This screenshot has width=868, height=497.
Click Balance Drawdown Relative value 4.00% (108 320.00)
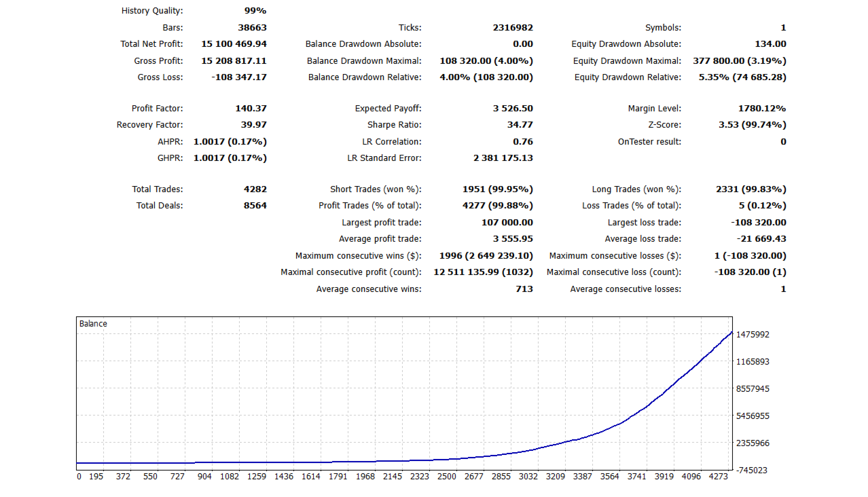pyautogui.click(x=486, y=77)
